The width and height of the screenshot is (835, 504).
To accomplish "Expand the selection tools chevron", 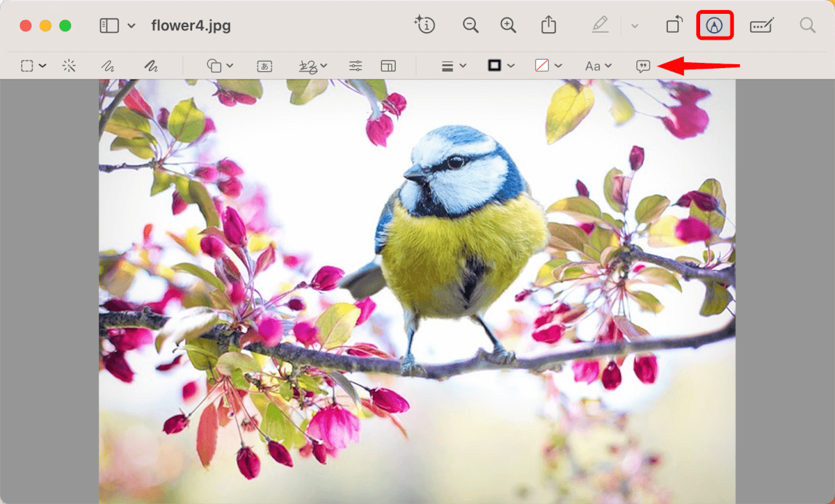I will 43,66.
